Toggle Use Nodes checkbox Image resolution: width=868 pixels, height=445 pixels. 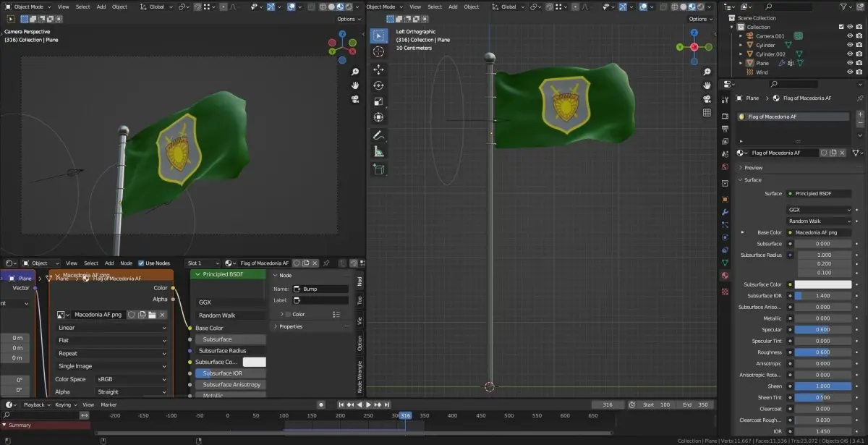click(141, 263)
